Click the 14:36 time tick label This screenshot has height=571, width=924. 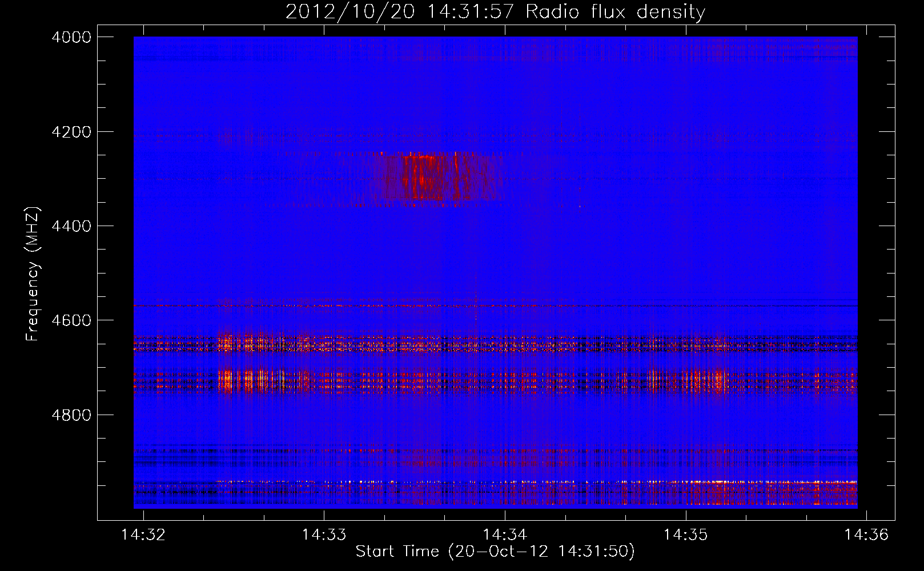(x=867, y=534)
